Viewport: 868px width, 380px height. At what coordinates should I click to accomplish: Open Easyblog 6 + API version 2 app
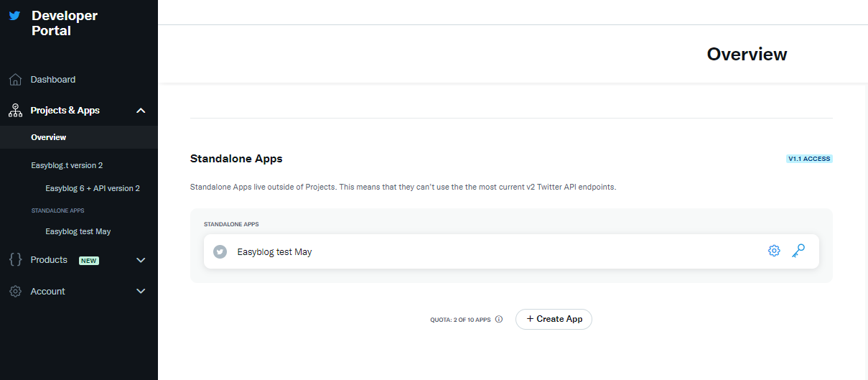[x=93, y=188]
